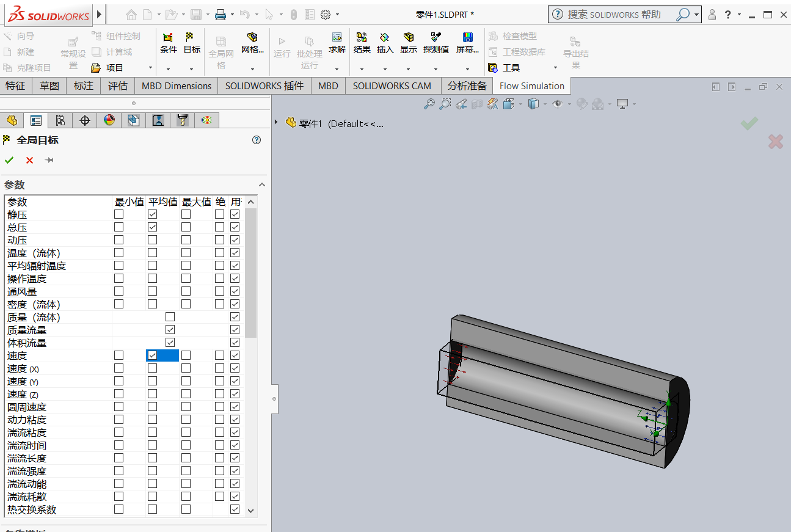The width and height of the screenshot is (791, 532).
Task: Click the SOLIDWORKS help search box
Action: 617,14
